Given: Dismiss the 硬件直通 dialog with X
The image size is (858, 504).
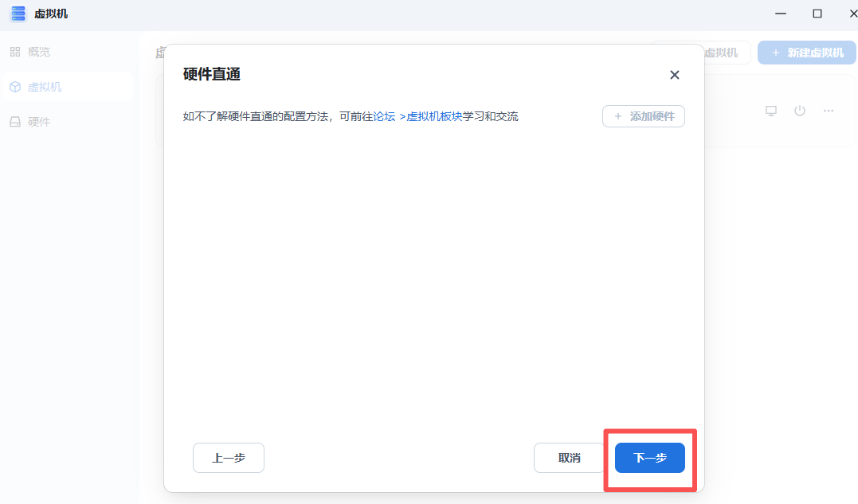Looking at the screenshot, I should click(674, 74).
